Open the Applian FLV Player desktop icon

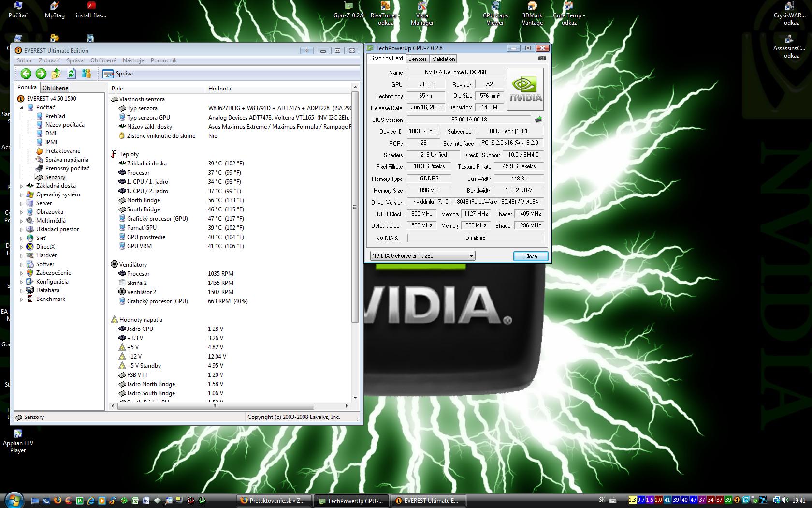[18, 441]
